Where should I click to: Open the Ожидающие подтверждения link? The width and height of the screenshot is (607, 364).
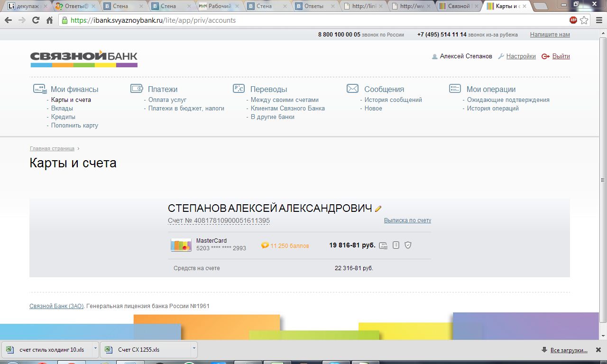click(508, 100)
